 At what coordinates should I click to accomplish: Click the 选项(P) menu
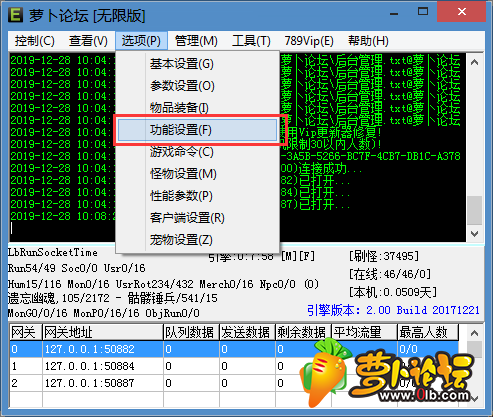click(x=141, y=41)
